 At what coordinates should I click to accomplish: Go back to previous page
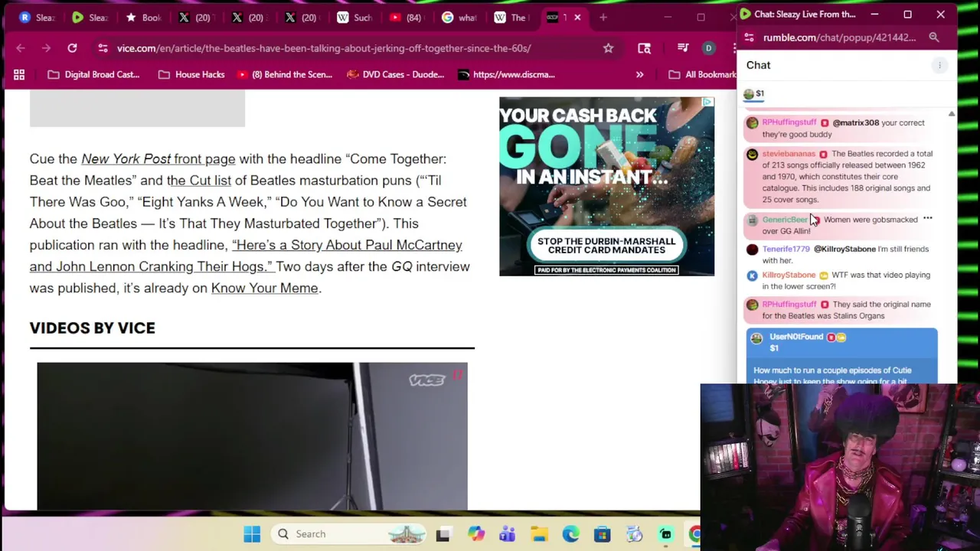21,48
